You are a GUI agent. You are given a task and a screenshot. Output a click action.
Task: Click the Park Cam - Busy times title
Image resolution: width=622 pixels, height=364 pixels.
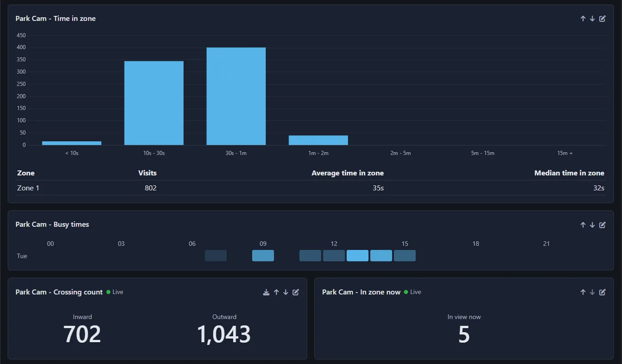coord(52,224)
